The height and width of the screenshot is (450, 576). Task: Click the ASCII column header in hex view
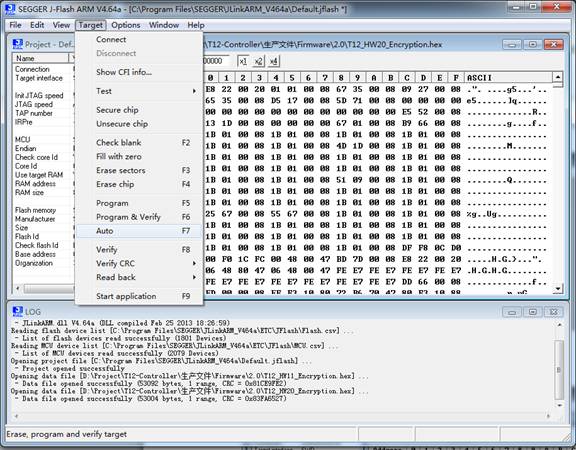click(508, 78)
